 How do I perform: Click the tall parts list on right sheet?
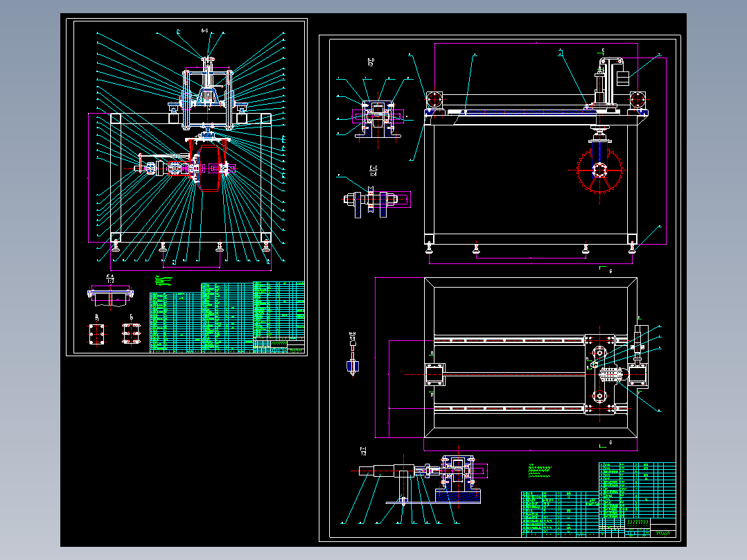coord(637,490)
